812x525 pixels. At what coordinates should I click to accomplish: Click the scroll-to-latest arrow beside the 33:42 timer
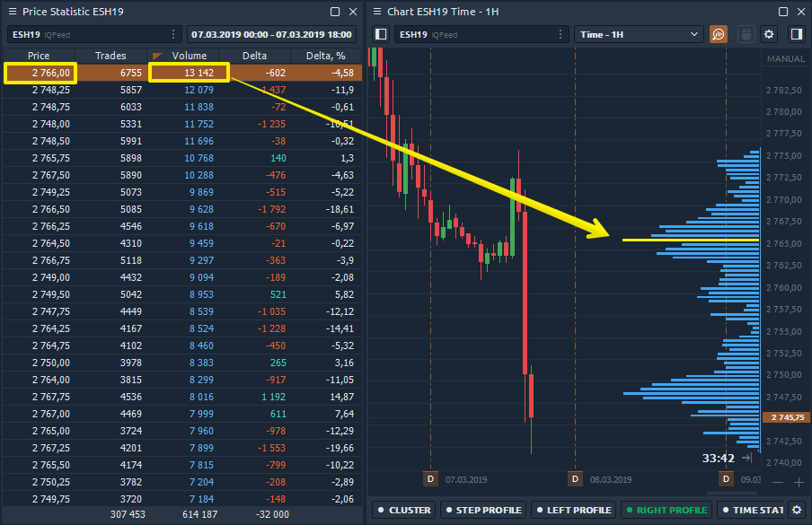[x=746, y=458]
